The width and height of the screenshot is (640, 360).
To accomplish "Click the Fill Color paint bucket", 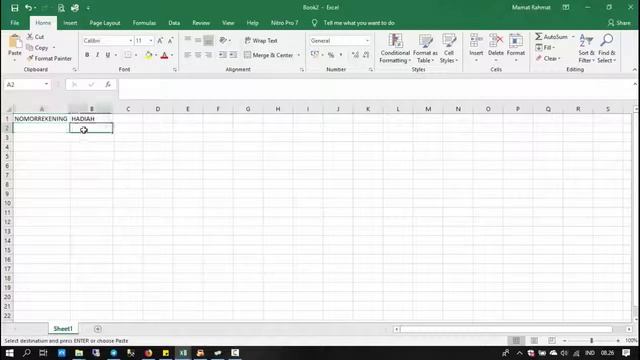I will click(149, 55).
